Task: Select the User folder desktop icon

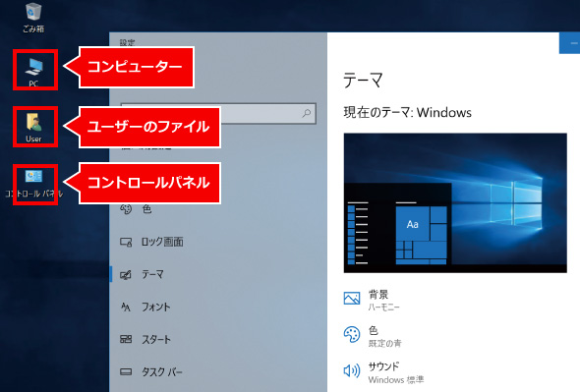Action: coord(33,128)
